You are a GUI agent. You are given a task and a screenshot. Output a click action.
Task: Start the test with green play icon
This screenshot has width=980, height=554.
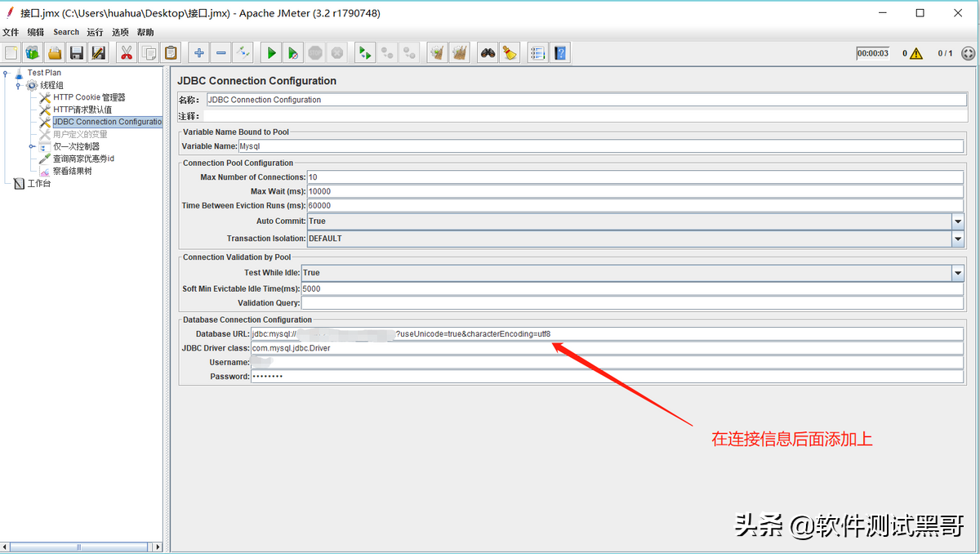270,53
